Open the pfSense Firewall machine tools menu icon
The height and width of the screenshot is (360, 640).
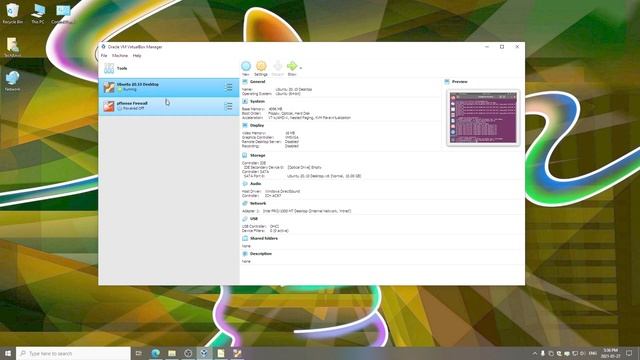(229, 106)
